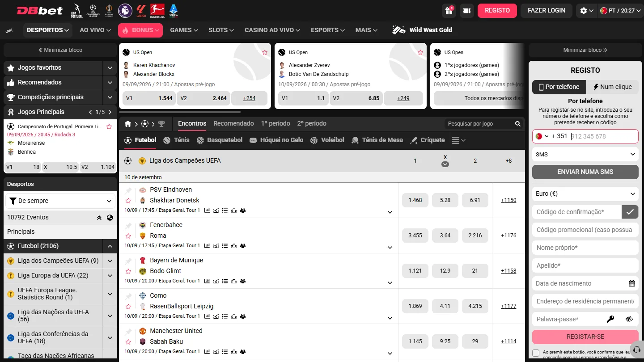Screen dimensions: 644x362
Task: Click the DBbet logo
Action: (40, 11)
